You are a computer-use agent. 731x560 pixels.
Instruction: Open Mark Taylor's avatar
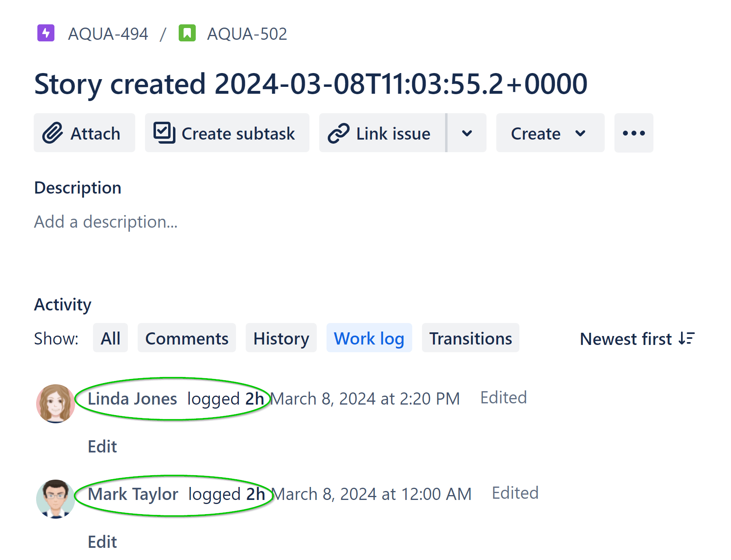[x=55, y=499]
